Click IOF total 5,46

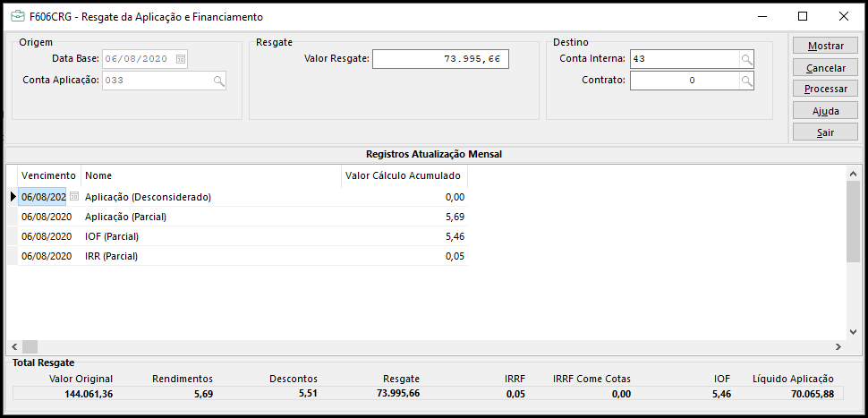[x=720, y=394]
